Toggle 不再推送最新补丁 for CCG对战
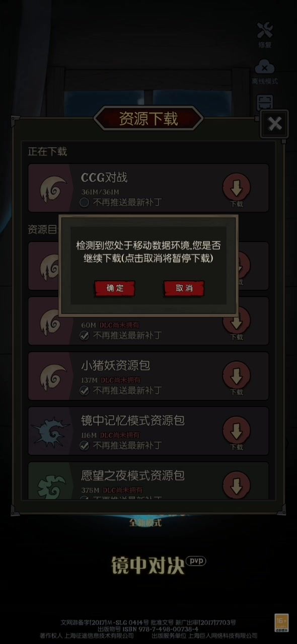This screenshot has width=297, height=644. tap(85, 202)
